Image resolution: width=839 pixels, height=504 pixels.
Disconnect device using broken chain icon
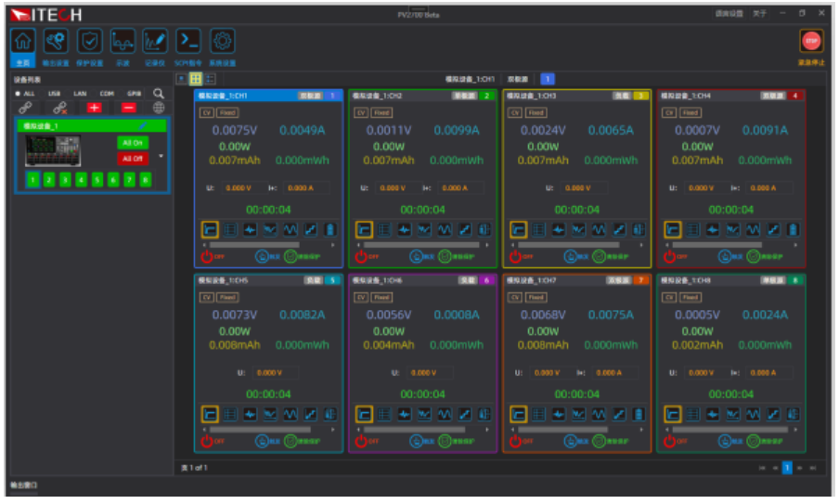pos(60,108)
